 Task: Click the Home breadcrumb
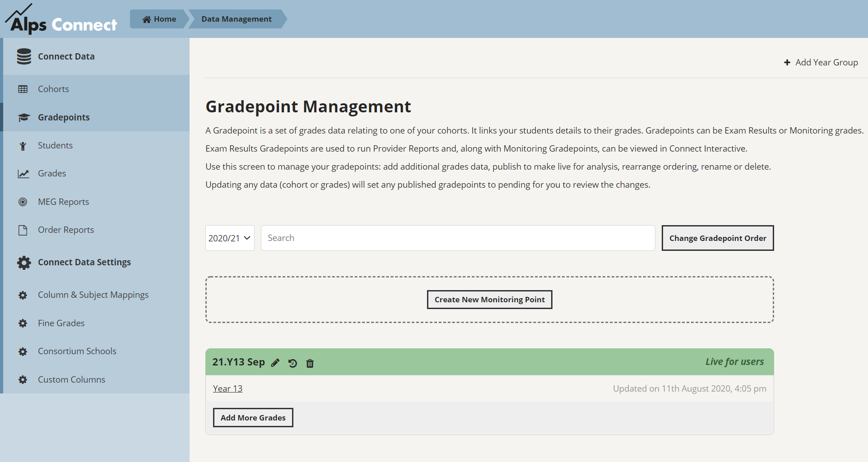(159, 19)
